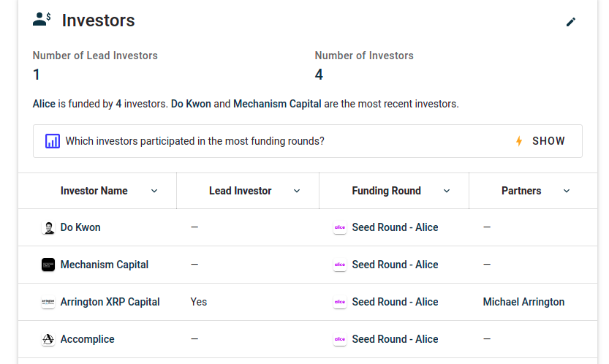Viewport: 609px width, 364px height.
Task: Click the Mechanism Capital logo
Action: coord(48,265)
